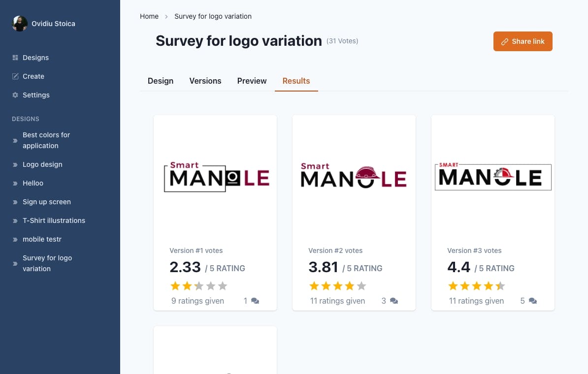The height and width of the screenshot is (374, 588).
Task: Open comments icon on Version #3 card
Action: click(x=532, y=301)
